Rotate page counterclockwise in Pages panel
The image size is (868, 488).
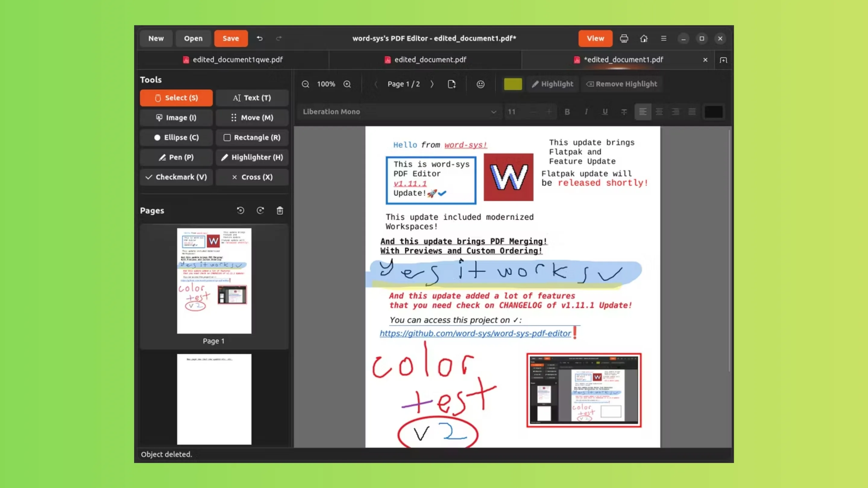240,211
